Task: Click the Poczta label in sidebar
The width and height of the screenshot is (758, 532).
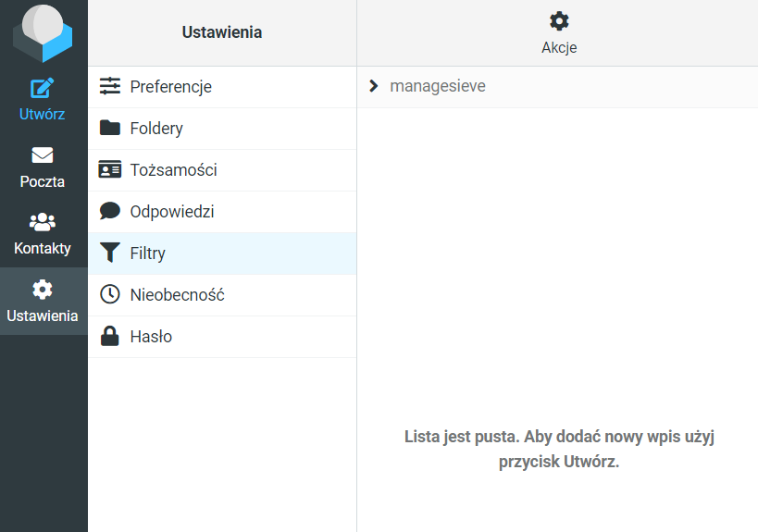Action: [x=43, y=181]
